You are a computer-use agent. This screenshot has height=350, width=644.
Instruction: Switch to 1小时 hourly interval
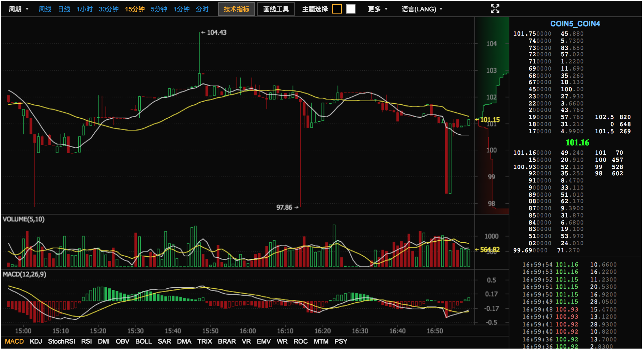[x=84, y=9]
